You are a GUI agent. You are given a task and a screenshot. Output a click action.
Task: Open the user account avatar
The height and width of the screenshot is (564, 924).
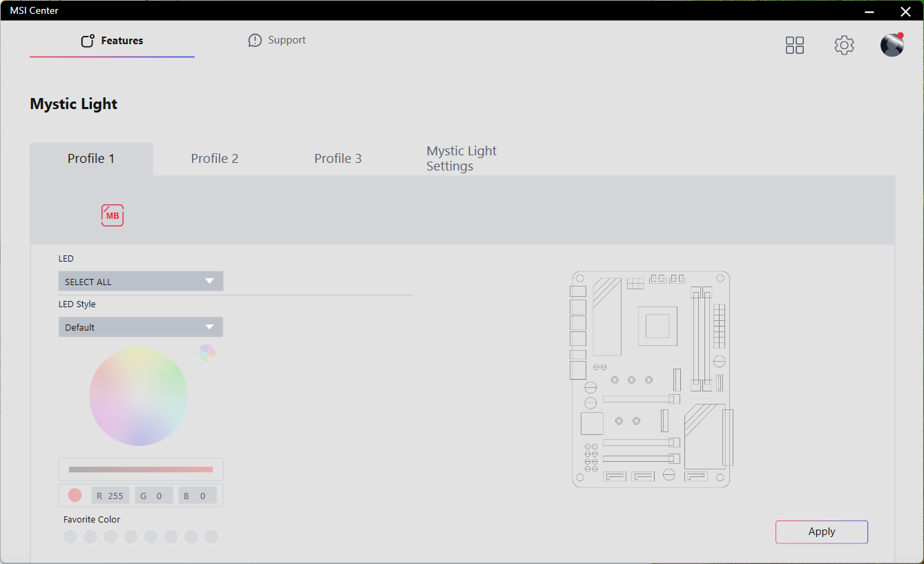(892, 45)
